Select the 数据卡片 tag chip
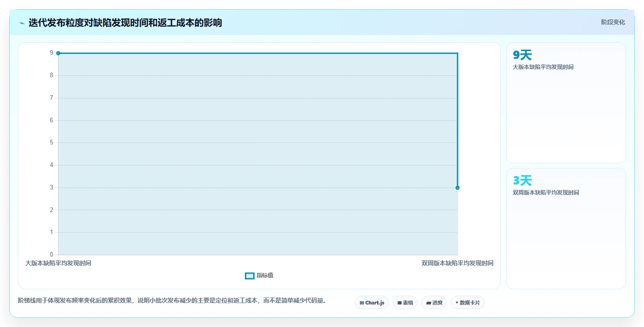The image size is (644, 327). click(x=467, y=303)
